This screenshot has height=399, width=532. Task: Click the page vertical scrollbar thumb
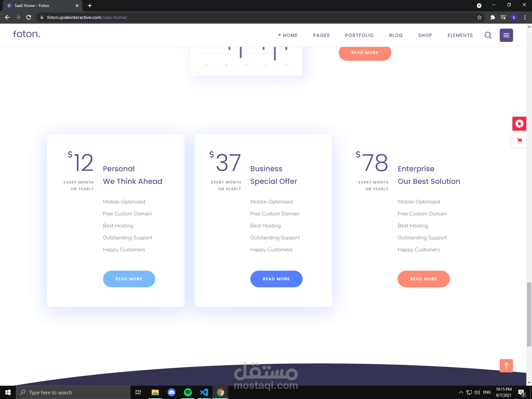tap(529, 314)
